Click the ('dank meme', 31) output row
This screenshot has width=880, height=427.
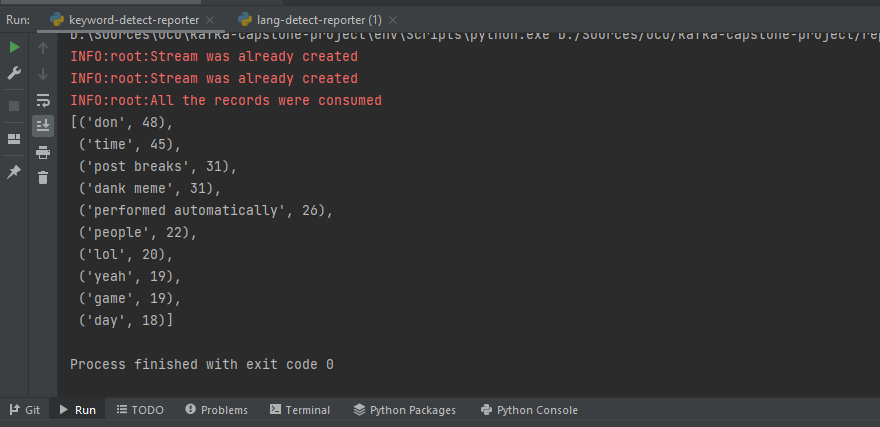point(150,189)
